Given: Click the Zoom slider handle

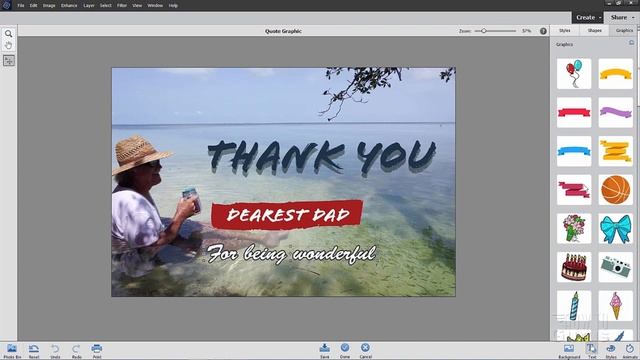Looking at the screenshot, I should (x=484, y=31).
